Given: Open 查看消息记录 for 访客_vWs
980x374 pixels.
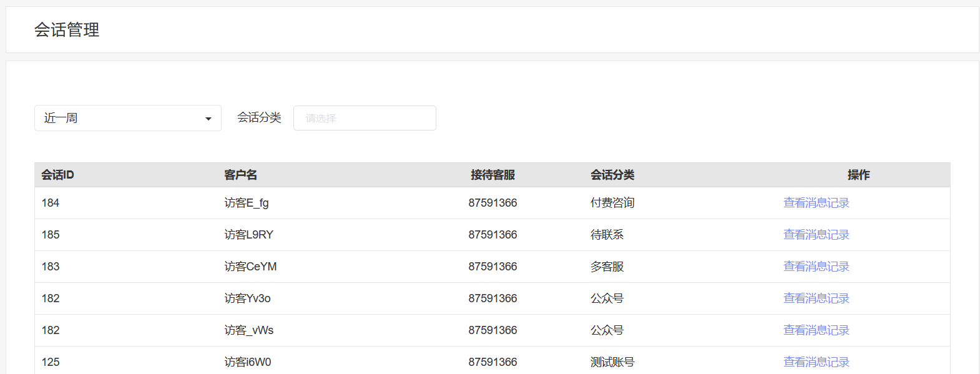Looking at the screenshot, I should [x=816, y=330].
